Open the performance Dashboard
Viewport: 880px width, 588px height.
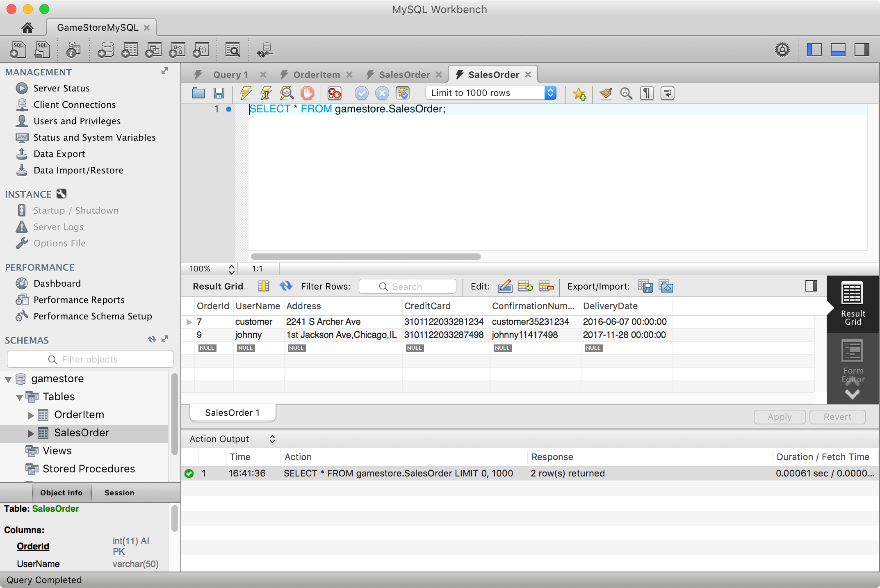(57, 283)
